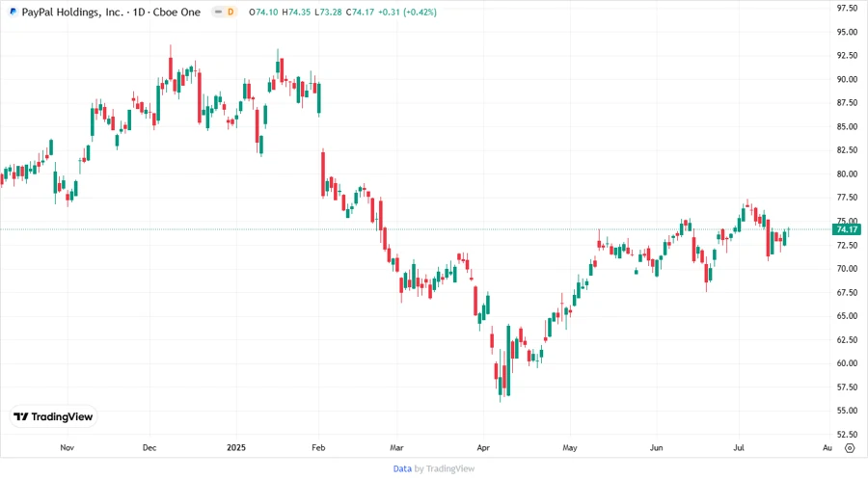Screen dimensions: 868x480
Task: Click the TradingView logo badge
Action: point(54,417)
